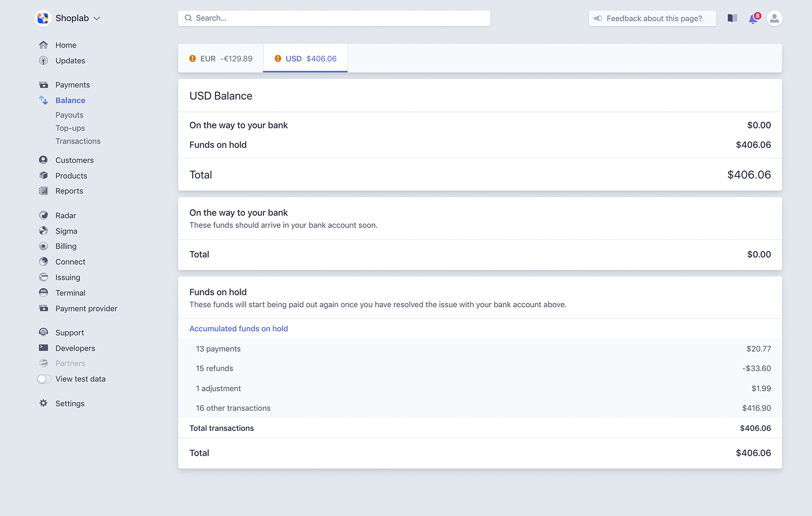Click the notifications bell icon
The image size is (812, 516).
[753, 19]
